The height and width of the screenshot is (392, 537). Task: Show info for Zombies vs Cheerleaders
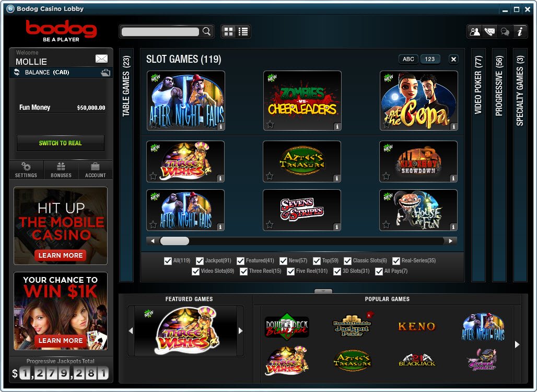(x=337, y=126)
